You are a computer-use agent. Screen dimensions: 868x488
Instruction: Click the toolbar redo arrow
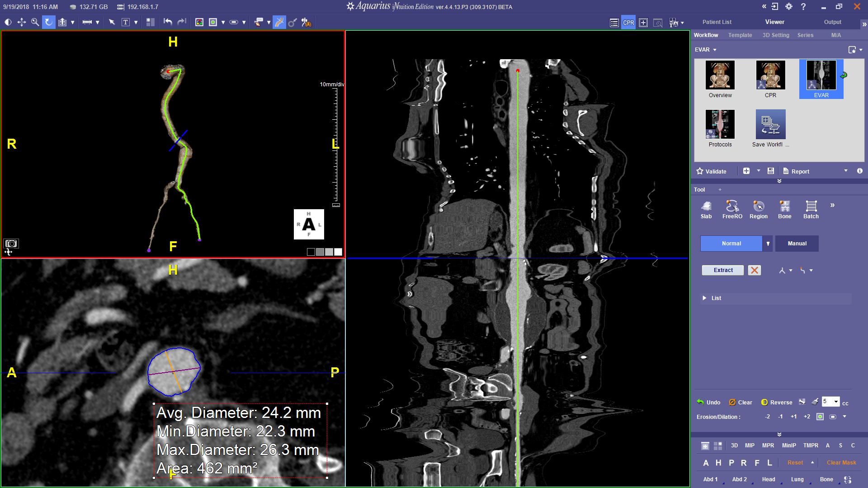coord(182,22)
